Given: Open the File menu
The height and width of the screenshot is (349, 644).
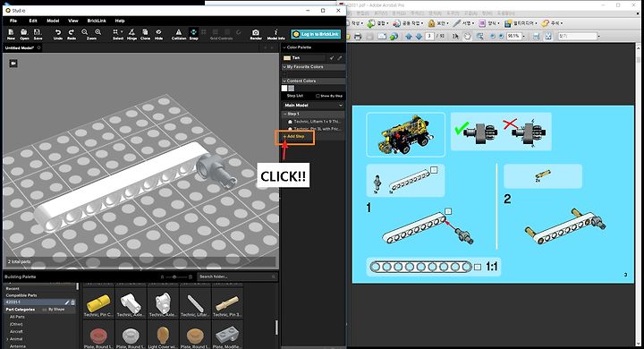Looking at the screenshot, I should click(x=13, y=21).
